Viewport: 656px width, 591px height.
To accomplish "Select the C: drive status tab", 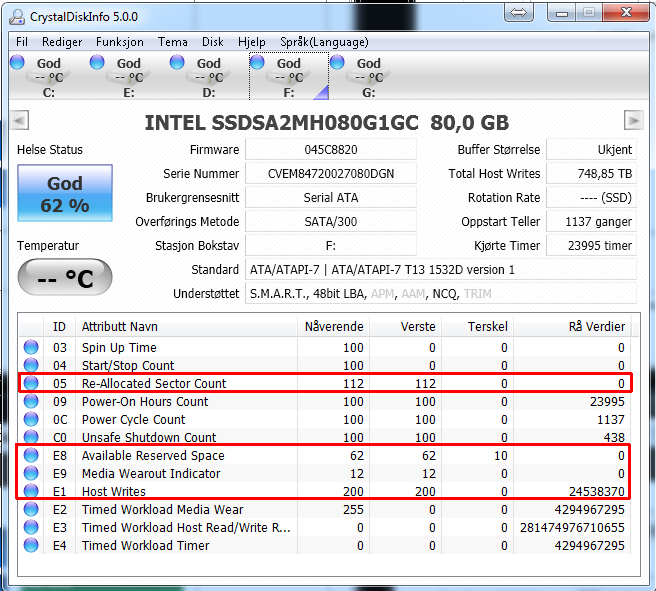I will click(49, 77).
